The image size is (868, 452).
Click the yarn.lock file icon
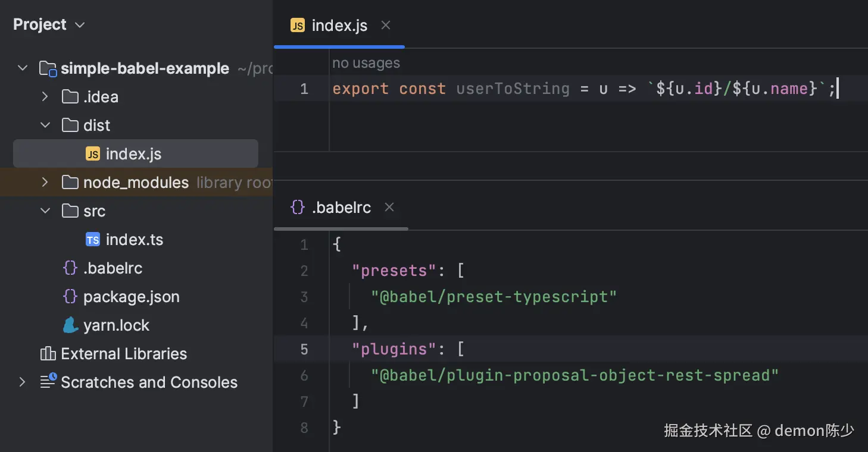[x=70, y=325]
